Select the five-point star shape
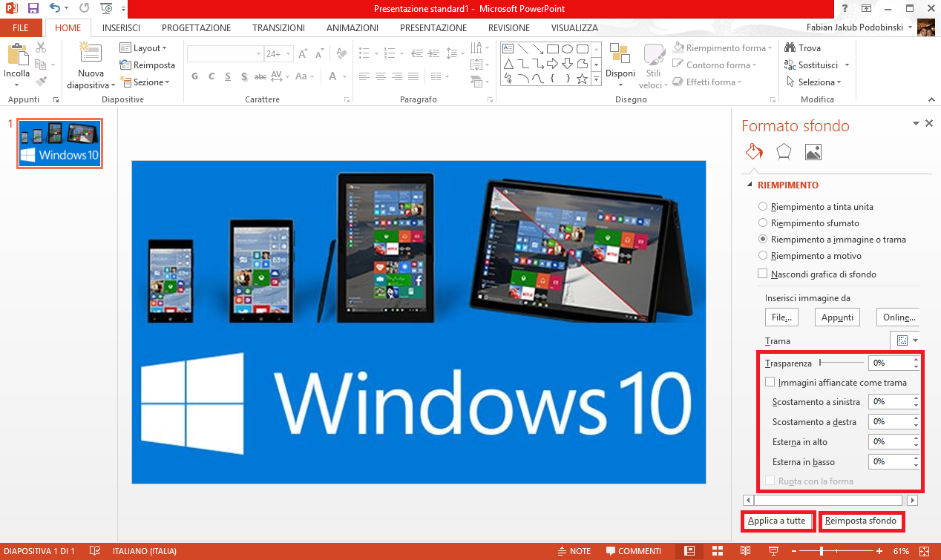Viewport: 941px width, 560px height. tap(583, 78)
